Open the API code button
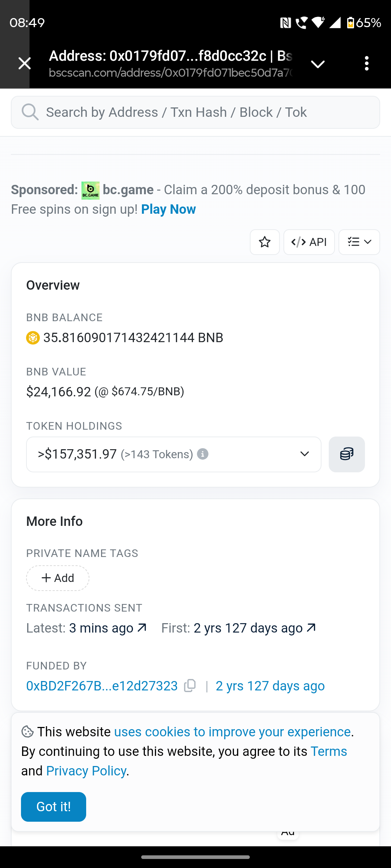391x868 pixels. 309,242
